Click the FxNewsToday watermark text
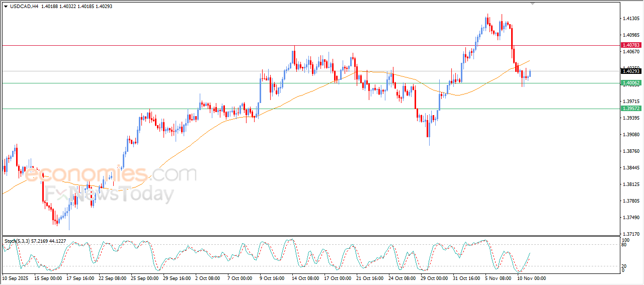Viewport: 644px width, 285px height. 108,194
